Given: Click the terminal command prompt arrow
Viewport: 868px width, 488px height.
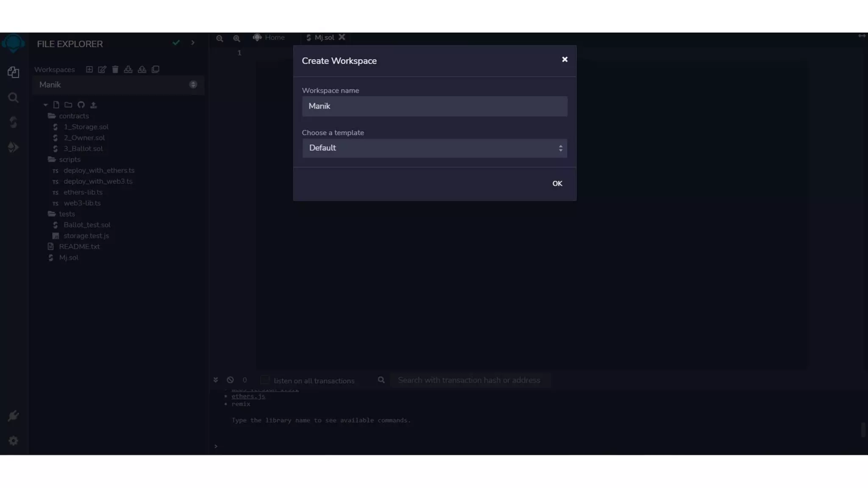Looking at the screenshot, I should point(216,446).
